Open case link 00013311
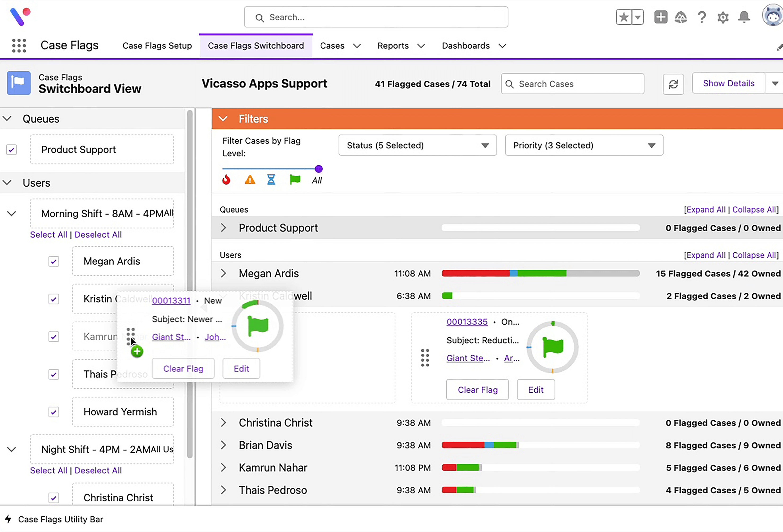The image size is (783, 532). point(171,300)
